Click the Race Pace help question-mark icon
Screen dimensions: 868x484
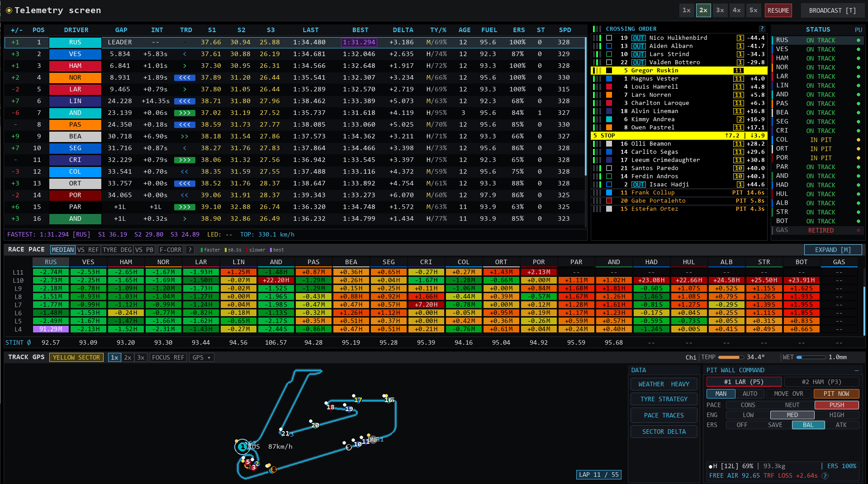point(190,250)
